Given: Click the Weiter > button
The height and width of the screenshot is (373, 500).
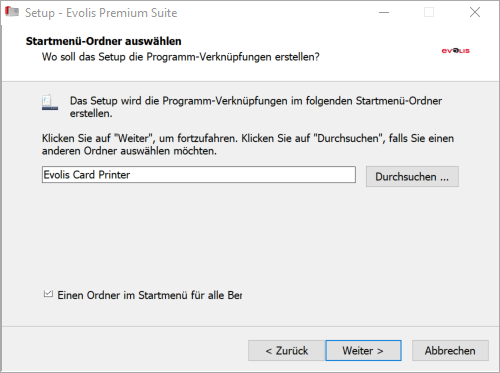Looking at the screenshot, I should [363, 350].
